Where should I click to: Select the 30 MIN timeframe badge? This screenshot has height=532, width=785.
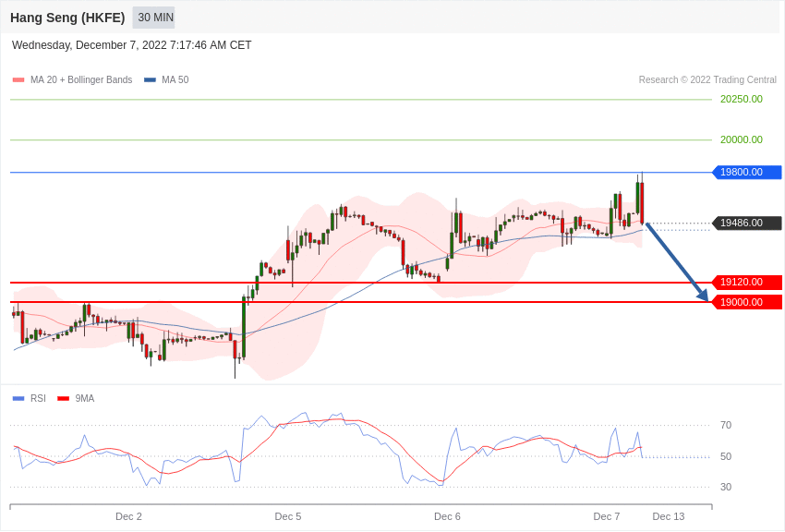coord(153,18)
